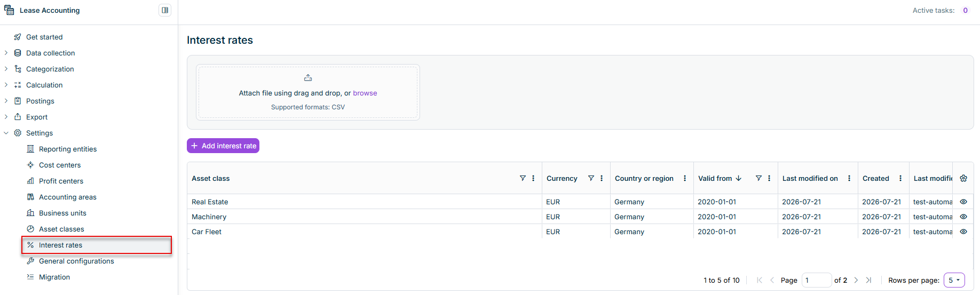This screenshot has height=295, width=980.
Task: Click the percent icon beside Interest rates
Action: coord(30,245)
